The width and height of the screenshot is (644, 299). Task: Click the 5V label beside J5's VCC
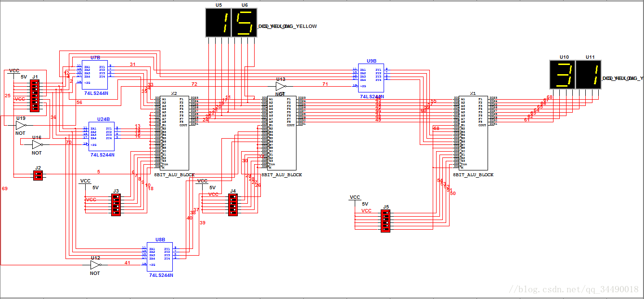pyautogui.click(x=365, y=204)
